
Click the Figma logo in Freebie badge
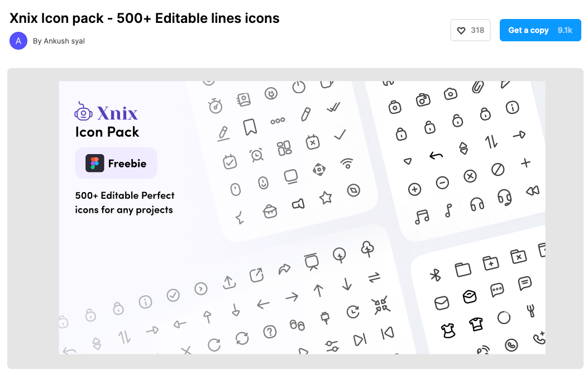click(x=95, y=163)
